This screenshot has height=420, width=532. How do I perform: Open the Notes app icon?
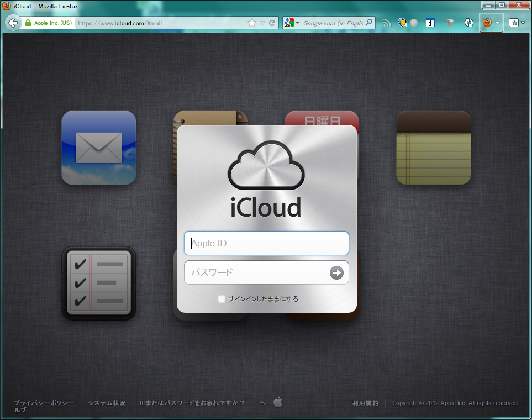tap(433, 148)
